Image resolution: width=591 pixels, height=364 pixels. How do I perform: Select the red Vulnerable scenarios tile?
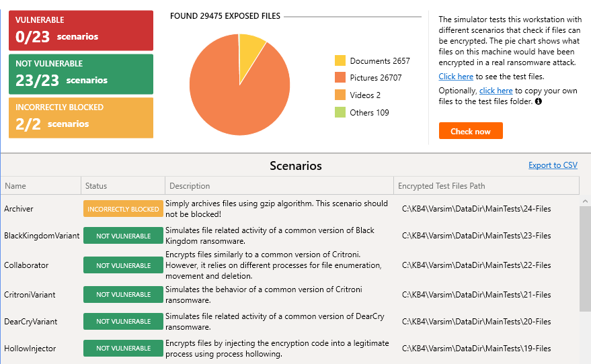81,30
